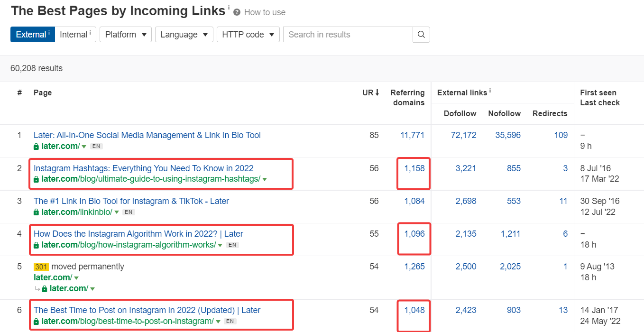Image resolution: width=644 pixels, height=332 pixels.
Task: Click the ultimate-guide-to-using-instagram-hashtags URL
Action: coord(151,179)
